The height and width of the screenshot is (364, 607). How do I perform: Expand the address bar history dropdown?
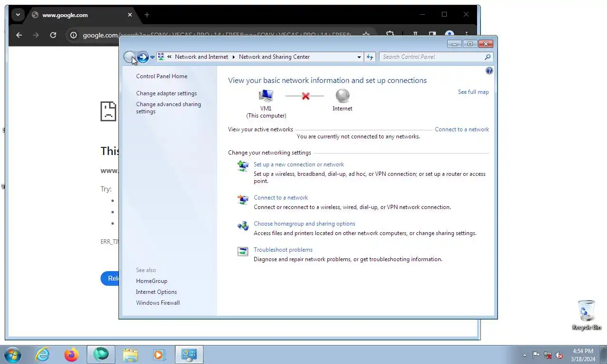(359, 57)
